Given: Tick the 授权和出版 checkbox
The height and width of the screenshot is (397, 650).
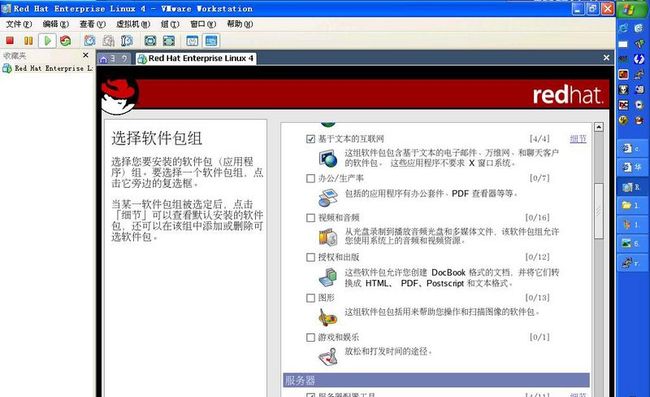Looking at the screenshot, I should 310,257.
